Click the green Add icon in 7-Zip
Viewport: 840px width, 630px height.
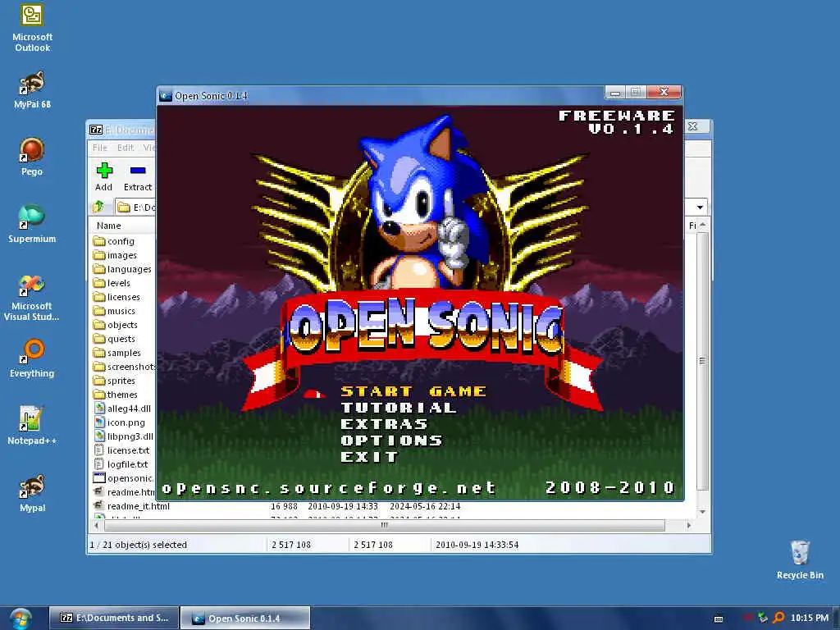click(x=104, y=177)
